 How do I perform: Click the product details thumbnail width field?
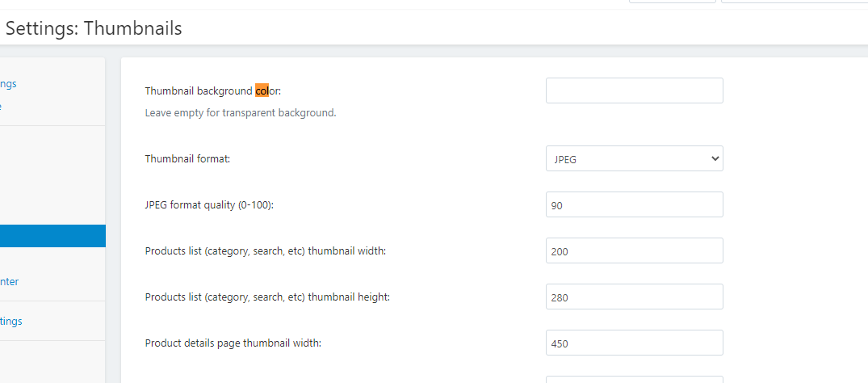pos(635,343)
